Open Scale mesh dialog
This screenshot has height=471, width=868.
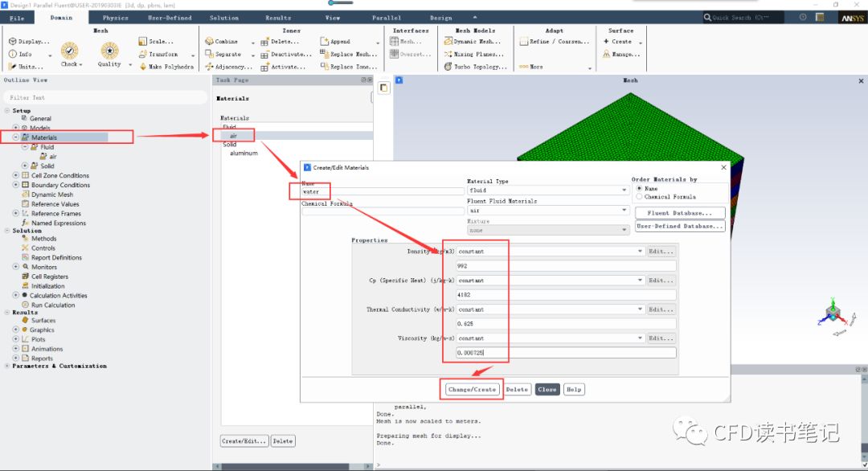tap(156, 42)
